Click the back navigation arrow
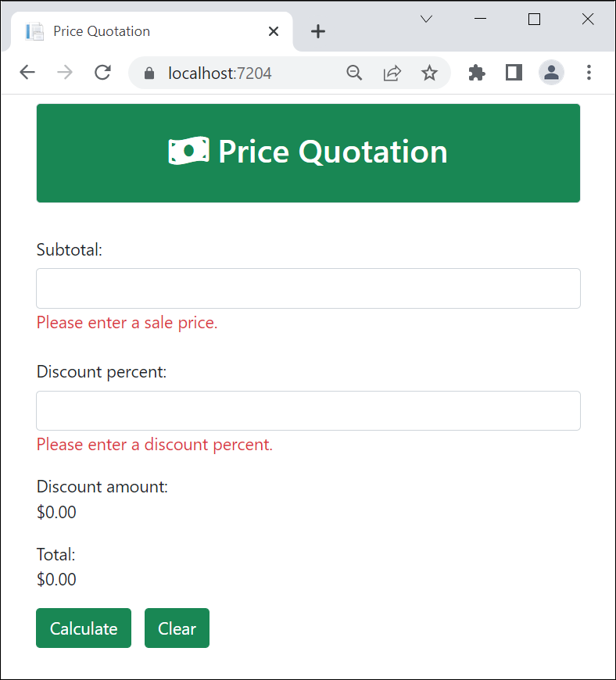616x680 pixels. [27, 72]
